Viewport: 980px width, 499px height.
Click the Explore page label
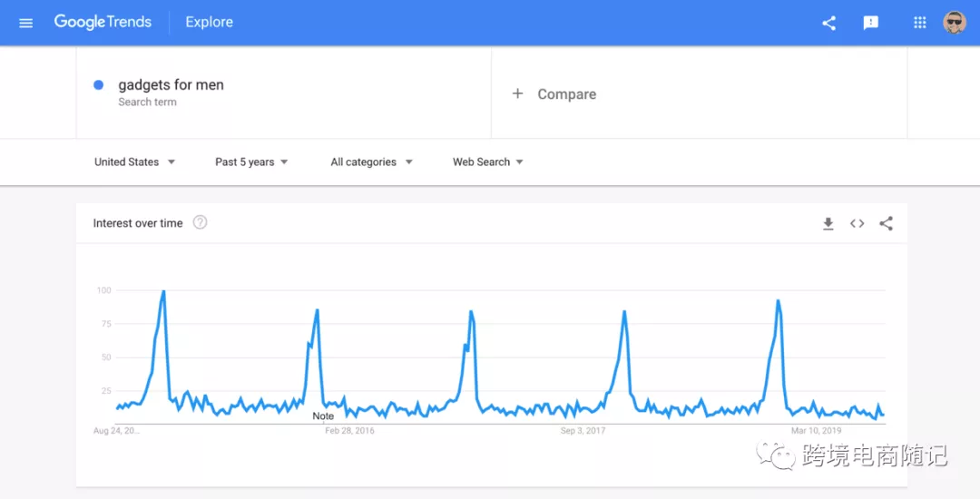(210, 23)
